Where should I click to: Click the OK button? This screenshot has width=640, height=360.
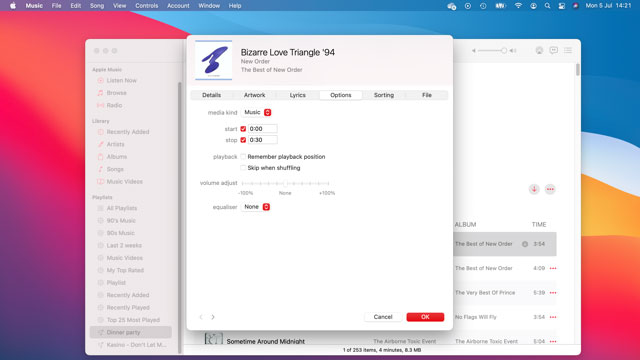[x=425, y=317]
